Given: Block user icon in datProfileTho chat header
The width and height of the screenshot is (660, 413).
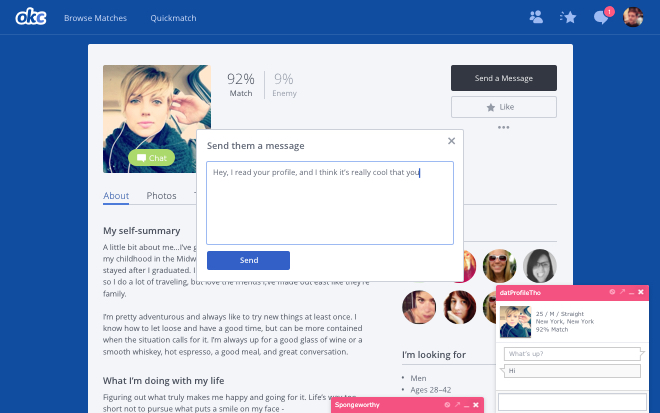Looking at the screenshot, I should [612, 292].
